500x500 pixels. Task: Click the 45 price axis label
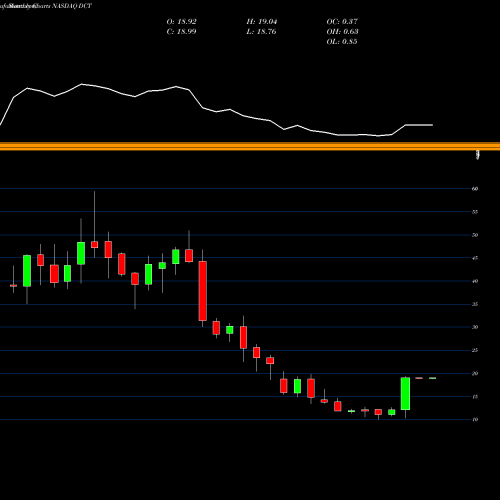tap(475, 258)
